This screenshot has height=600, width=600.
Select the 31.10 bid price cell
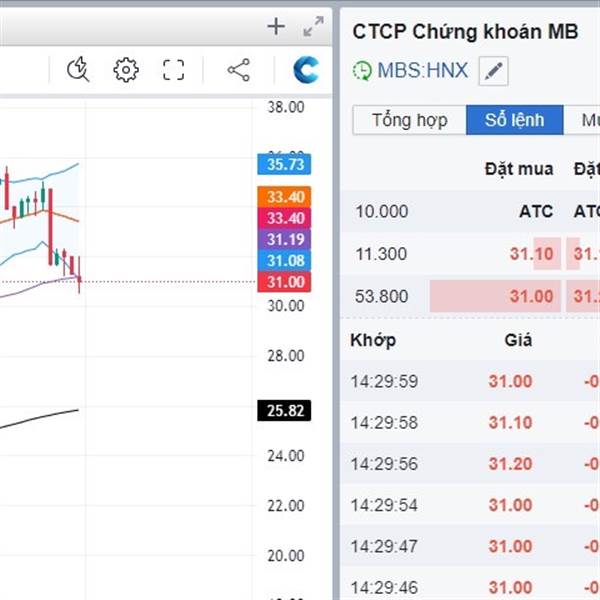(532, 254)
